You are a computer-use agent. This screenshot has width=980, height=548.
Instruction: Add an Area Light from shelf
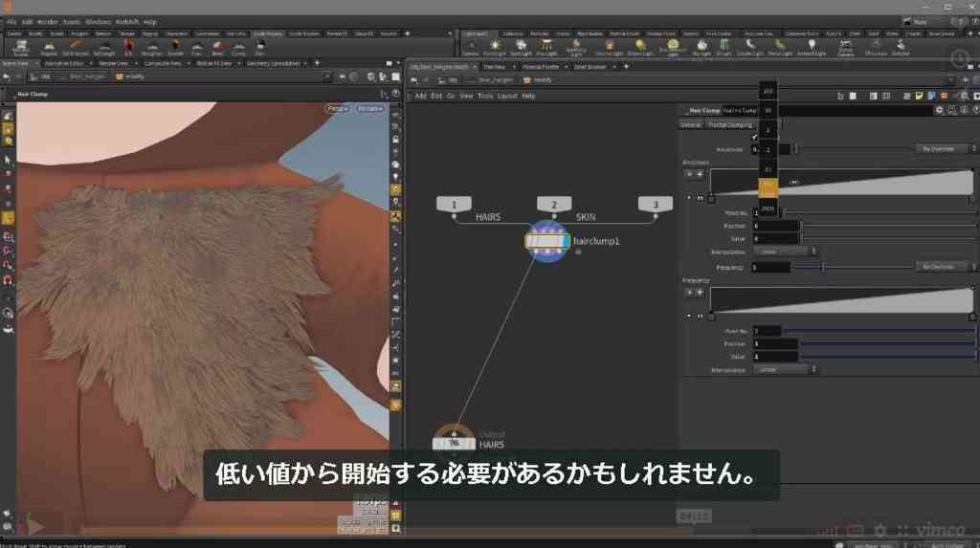point(546,48)
